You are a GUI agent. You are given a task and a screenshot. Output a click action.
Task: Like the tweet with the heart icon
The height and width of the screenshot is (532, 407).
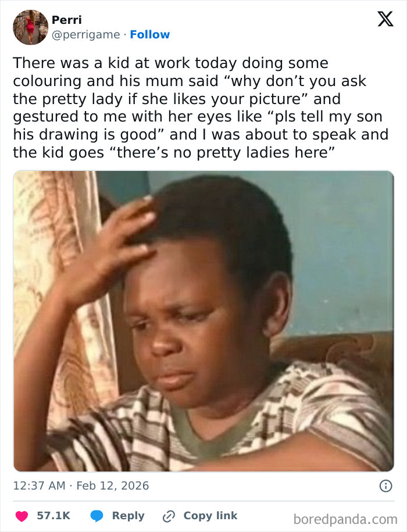point(22,516)
